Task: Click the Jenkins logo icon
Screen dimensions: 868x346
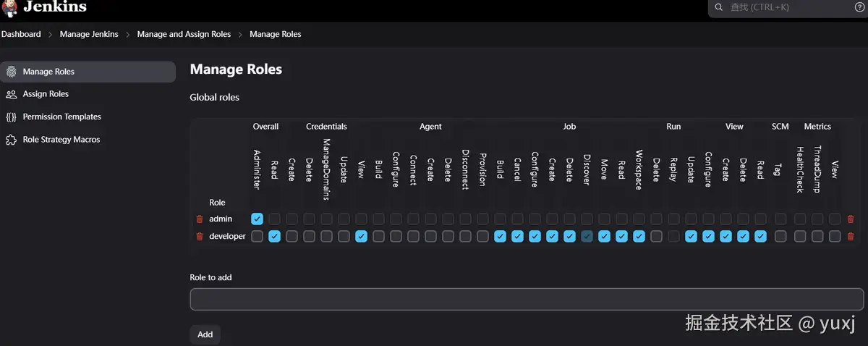Action: click(9, 7)
